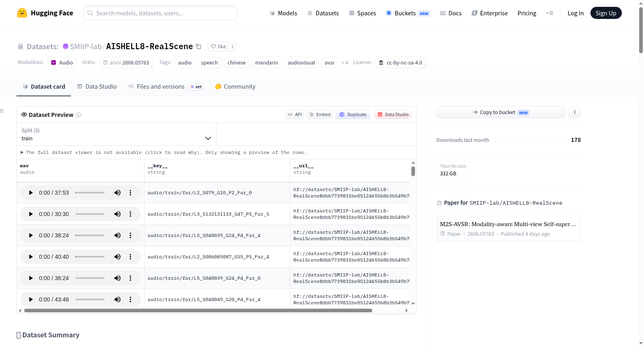Open the extra navigation menu icon

[549, 13]
